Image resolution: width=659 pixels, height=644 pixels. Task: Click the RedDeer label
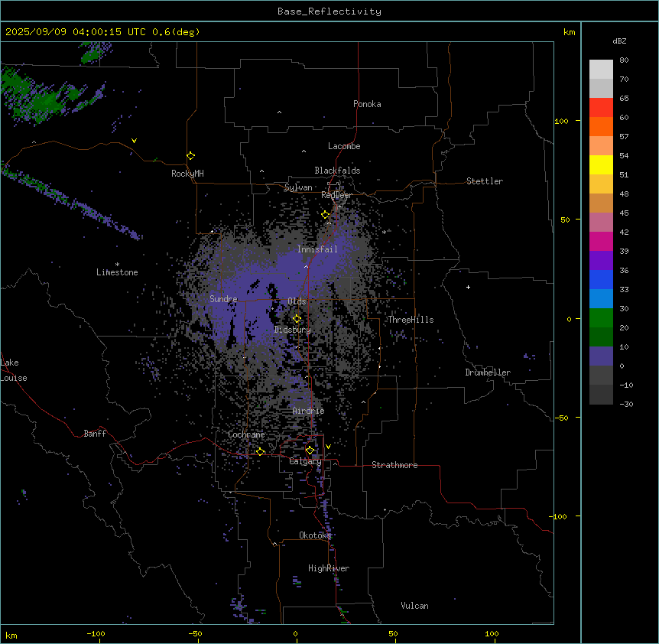coord(336,195)
